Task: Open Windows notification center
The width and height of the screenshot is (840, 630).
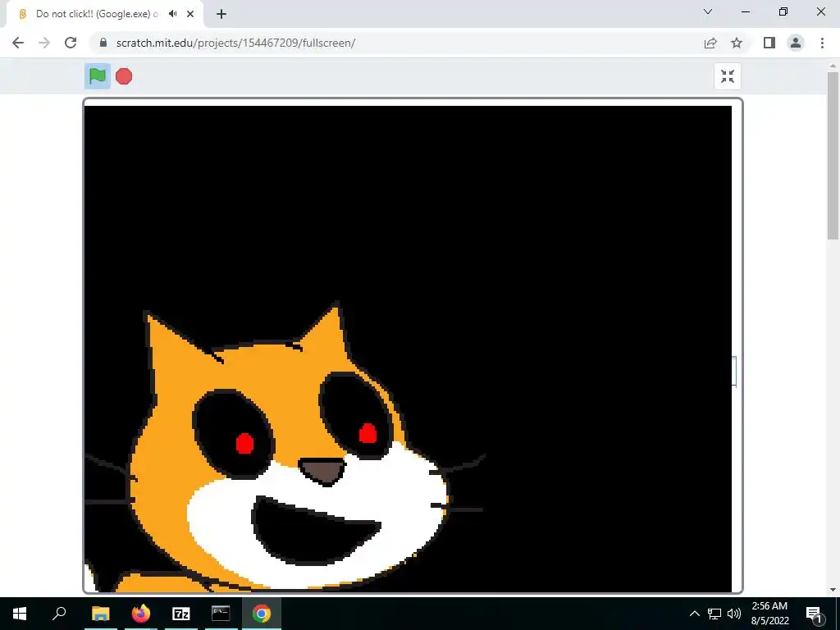Action: [x=814, y=614]
